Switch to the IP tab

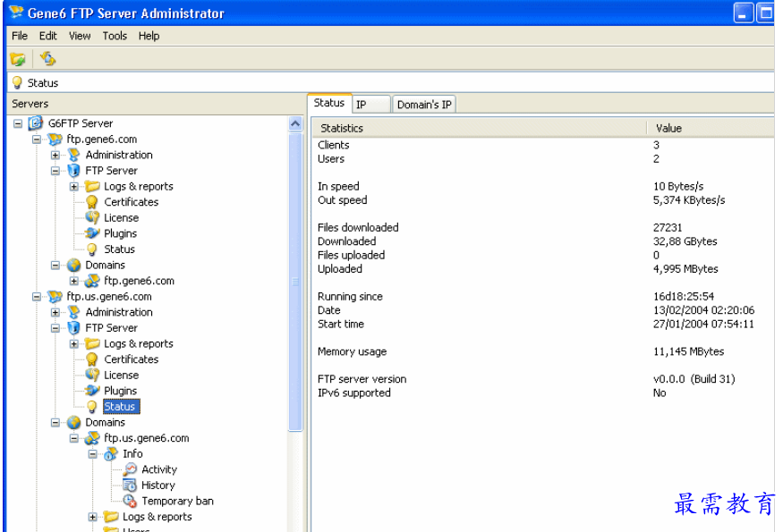[371, 105]
